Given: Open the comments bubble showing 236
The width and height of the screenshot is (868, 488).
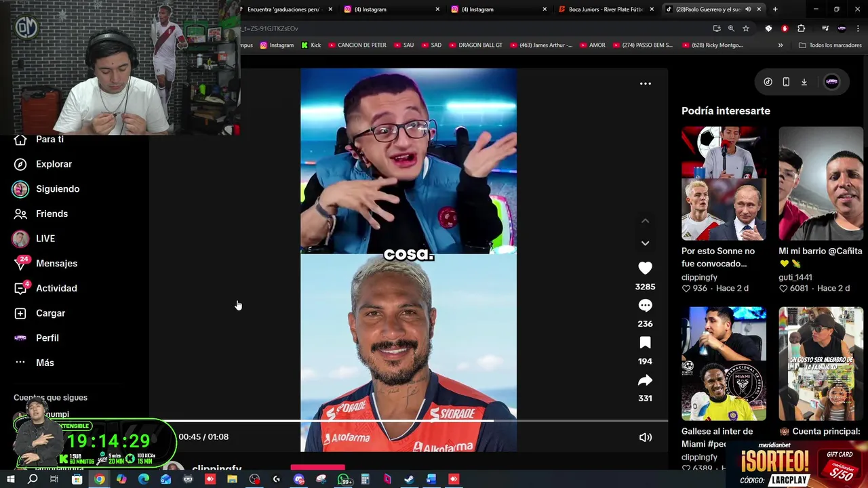Looking at the screenshot, I should [x=645, y=305].
